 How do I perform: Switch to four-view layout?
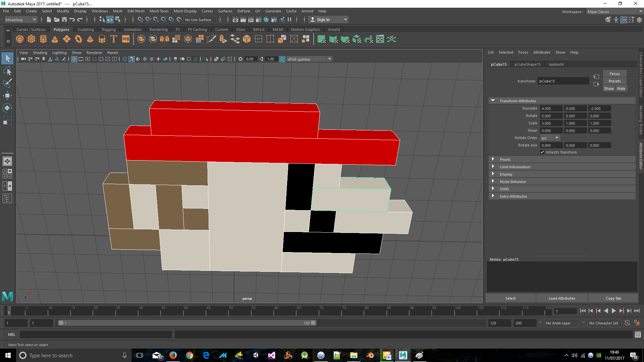(x=7, y=173)
